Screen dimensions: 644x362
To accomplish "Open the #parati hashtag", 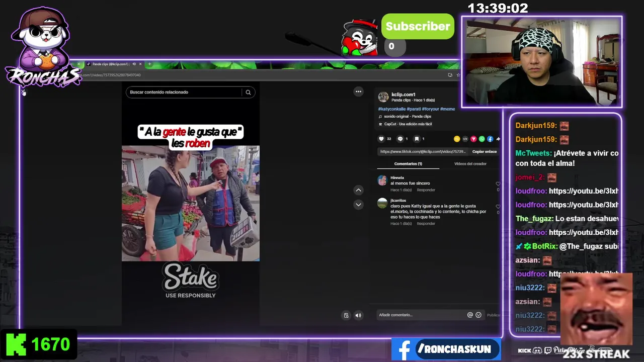I will pyautogui.click(x=414, y=109).
